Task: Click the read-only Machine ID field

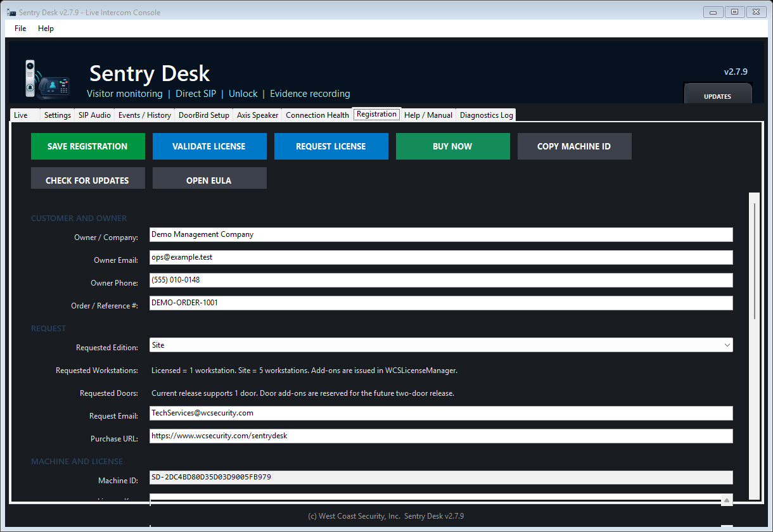Action: pos(441,478)
